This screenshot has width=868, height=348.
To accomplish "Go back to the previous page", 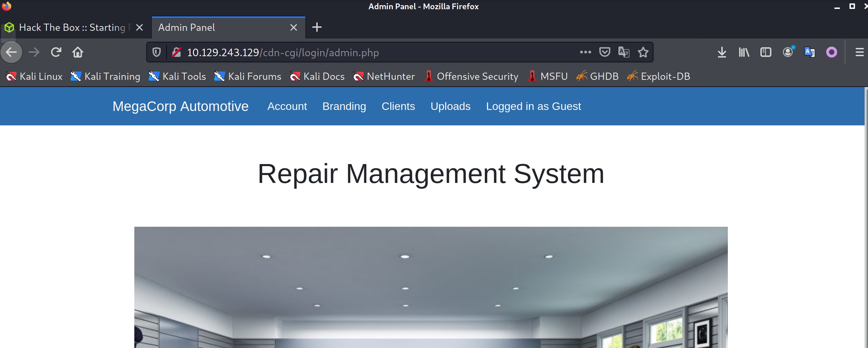I will (x=11, y=52).
